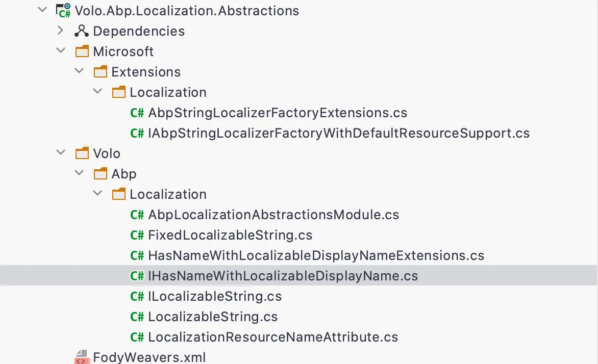This screenshot has width=598, height=364.
Task: Click the C# icon of IAbpStringLocalizerFactoryWithDefaultResourceSupport.cs
Action: [x=137, y=133]
